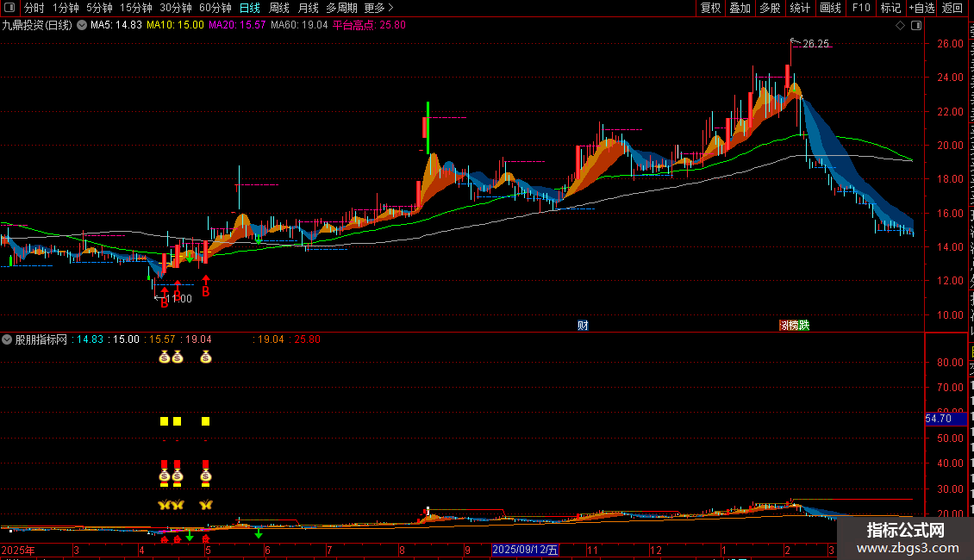Click the 涨 marker on the timeline
The image size is (974, 560).
point(784,326)
